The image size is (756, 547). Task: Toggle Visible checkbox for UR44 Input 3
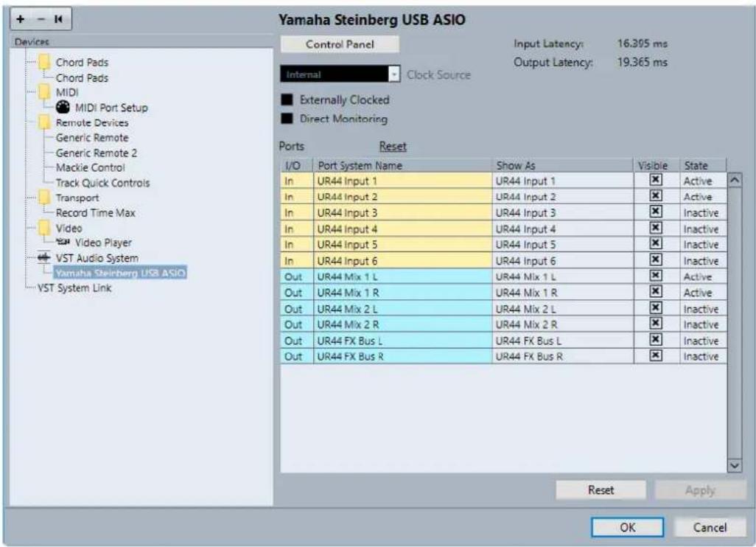point(655,212)
